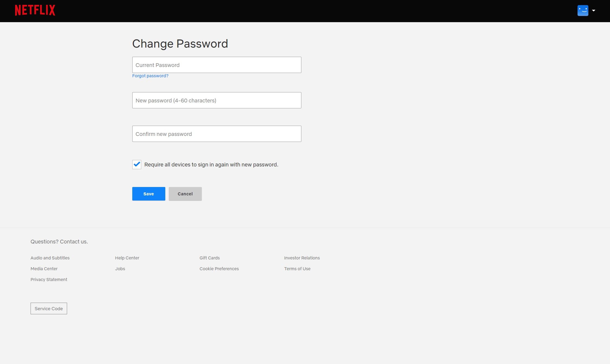The width and height of the screenshot is (610, 364).
Task: Open the Gift Cards page
Action: 209,258
